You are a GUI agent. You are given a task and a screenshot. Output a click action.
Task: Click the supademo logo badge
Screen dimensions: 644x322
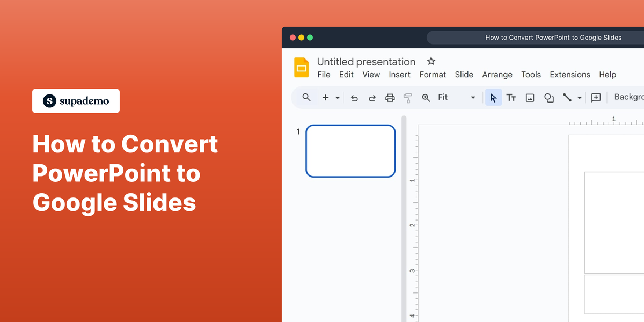click(x=76, y=101)
